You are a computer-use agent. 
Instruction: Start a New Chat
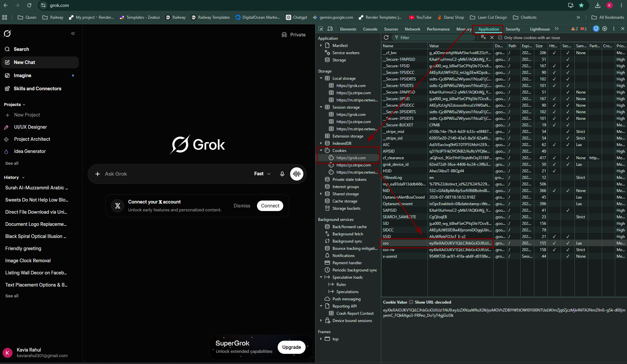click(x=39, y=62)
